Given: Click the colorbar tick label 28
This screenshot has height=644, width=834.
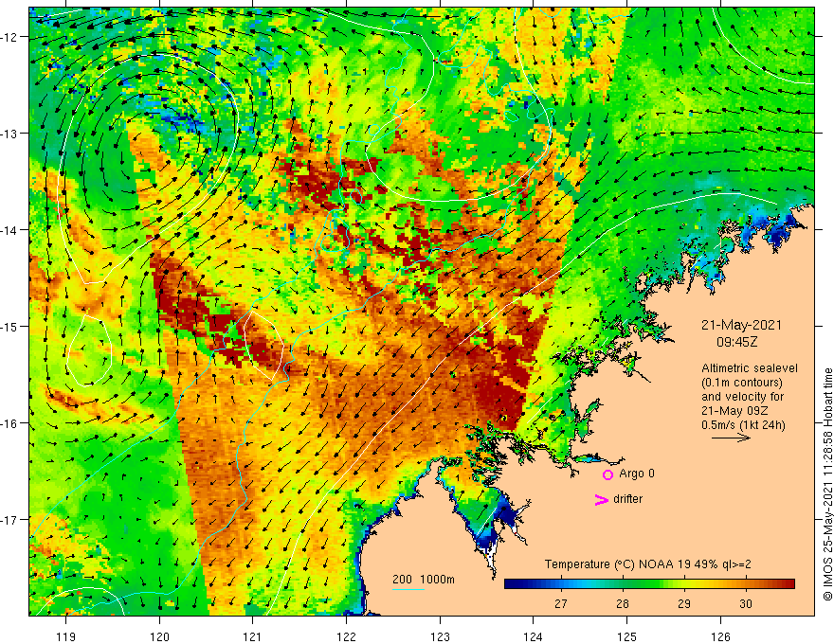Looking at the screenshot, I should [x=623, y=603].
